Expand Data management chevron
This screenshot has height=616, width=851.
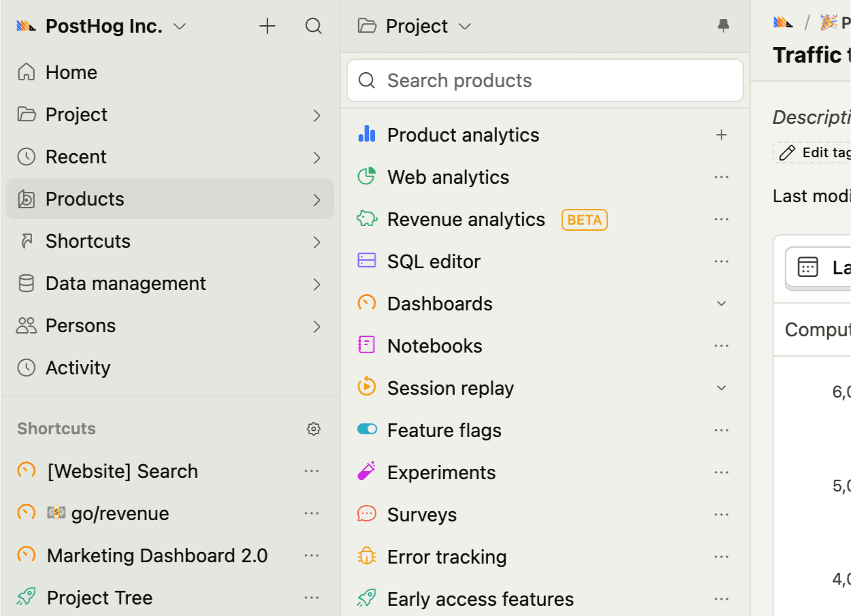coord(317,284)
